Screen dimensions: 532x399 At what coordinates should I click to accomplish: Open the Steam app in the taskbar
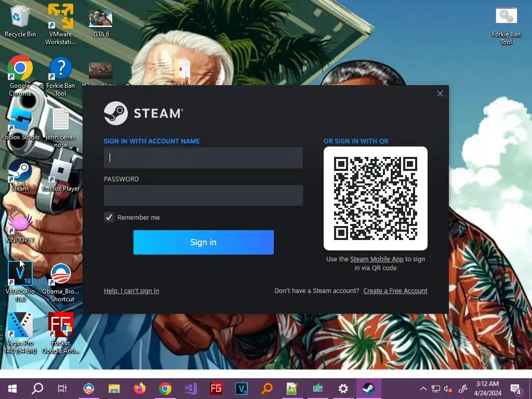click(x=368, y=388)
